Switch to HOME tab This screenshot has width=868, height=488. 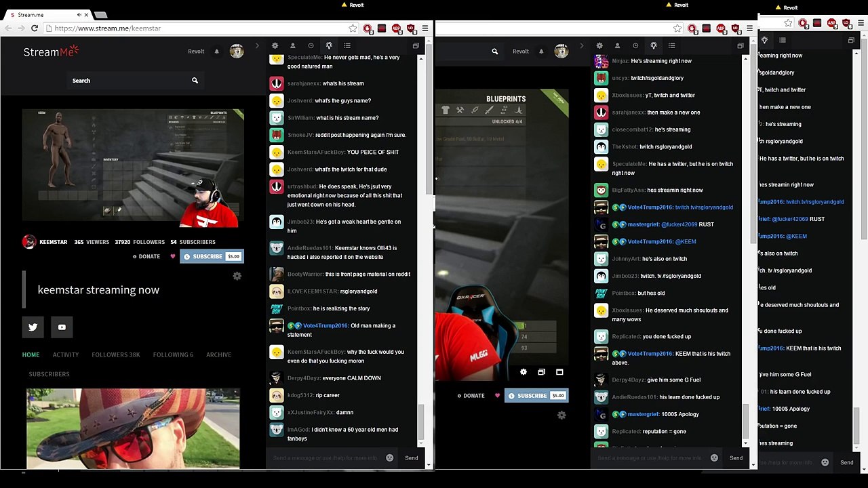(31, 354)
